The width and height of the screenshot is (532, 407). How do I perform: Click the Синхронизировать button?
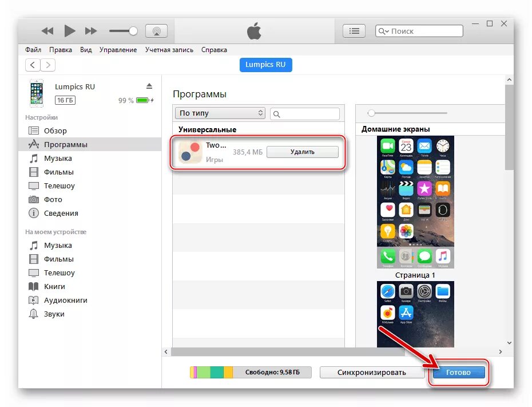pyautogui.click(x=371, y=373)
